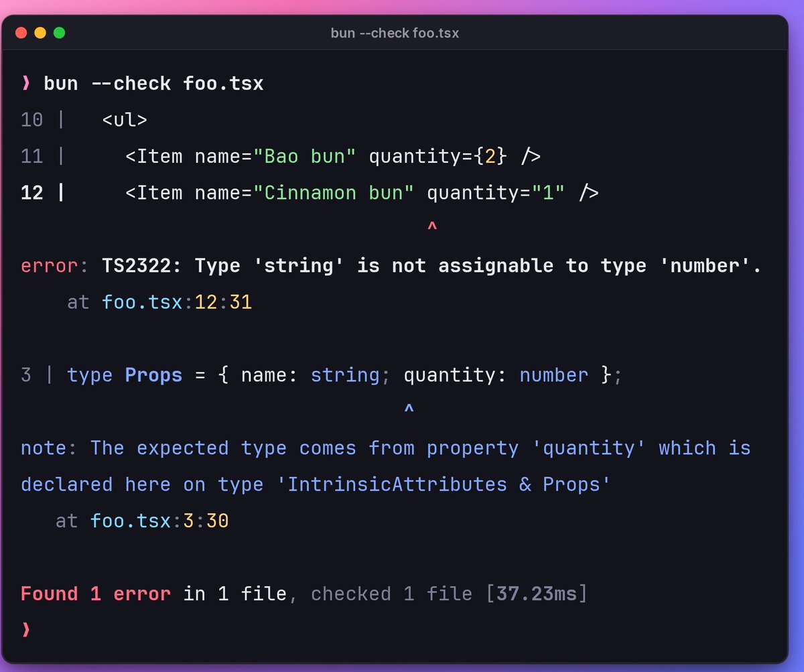
Task: Click the empty pink prompt on the last line
Action: click(26, 628)
